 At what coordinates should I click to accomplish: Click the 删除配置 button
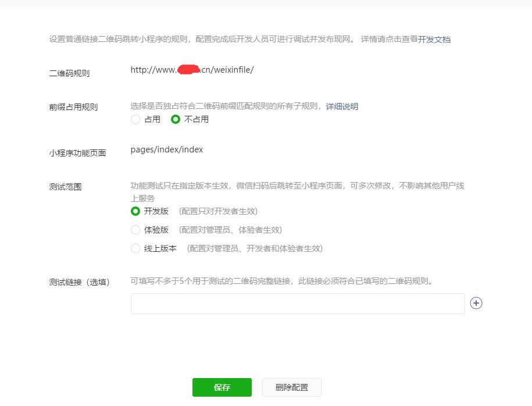(292, 387)
